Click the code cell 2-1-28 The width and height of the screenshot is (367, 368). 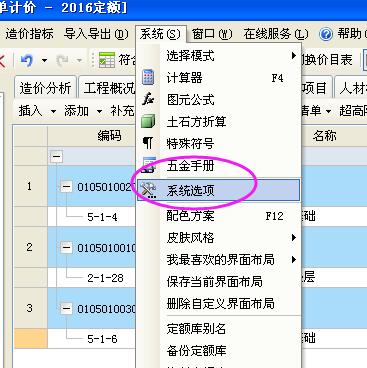click(105, 278)
